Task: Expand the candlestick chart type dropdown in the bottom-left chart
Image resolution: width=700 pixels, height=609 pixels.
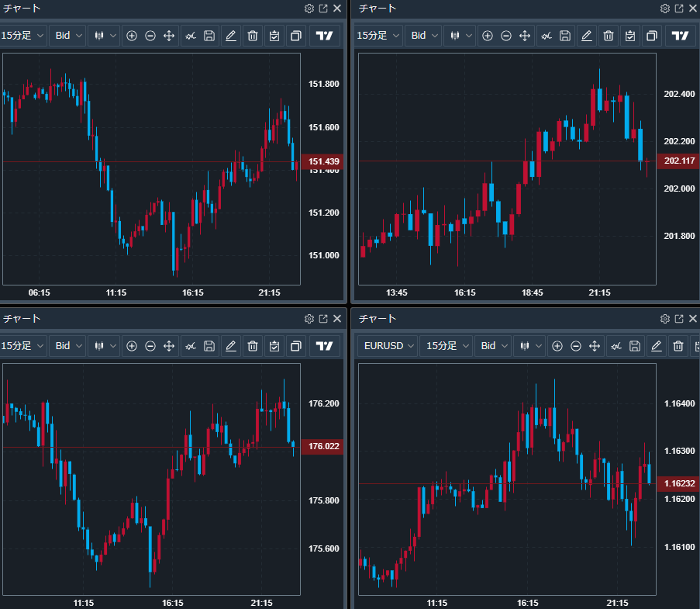Action: [x=104, y=346]
